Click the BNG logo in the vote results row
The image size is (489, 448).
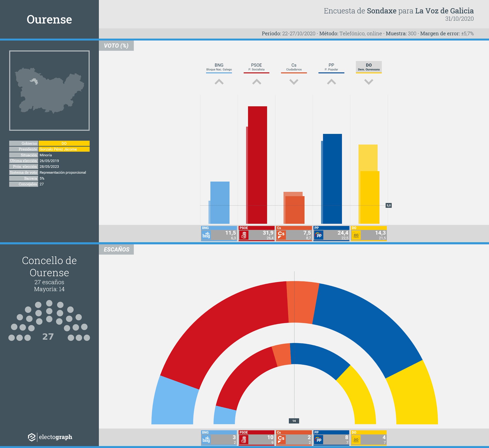pos(206,235)
